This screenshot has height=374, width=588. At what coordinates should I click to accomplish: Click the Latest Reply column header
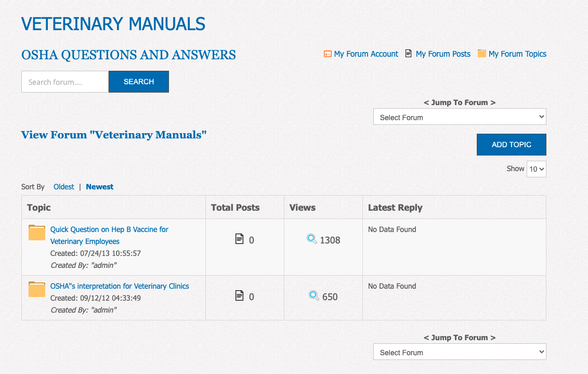click(x=395, y=208)
